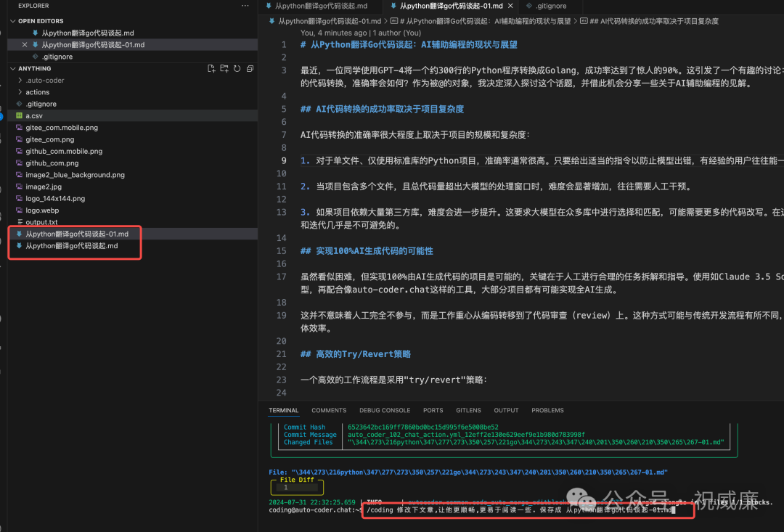Open the PROBLEMS panel tab
Image resolution: width=784 pixels, height=532 pixels.
tap(547, 411)
